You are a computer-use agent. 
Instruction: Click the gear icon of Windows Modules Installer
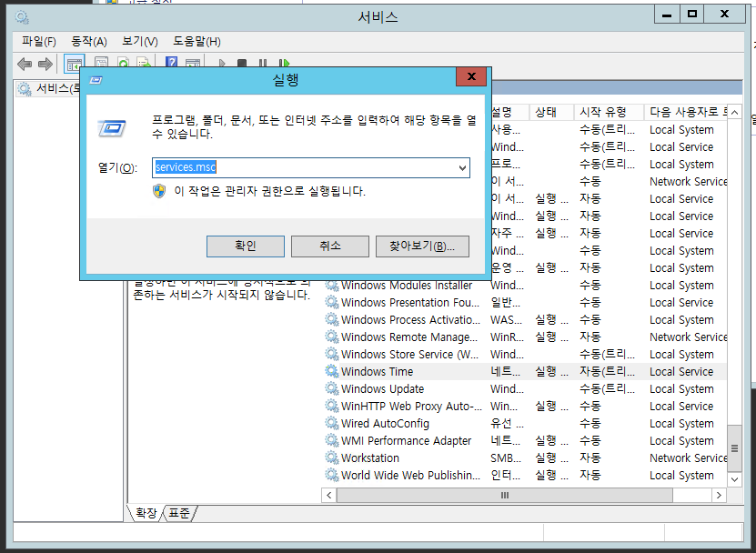pyautogui.click(x=332, y=285)
